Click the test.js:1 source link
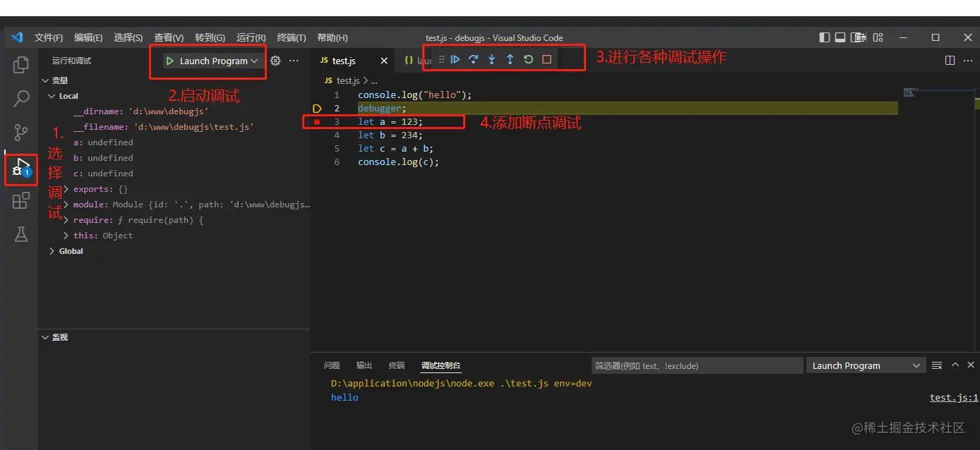The width and height of the screenshot is (980, 450). tap(953, 398)
